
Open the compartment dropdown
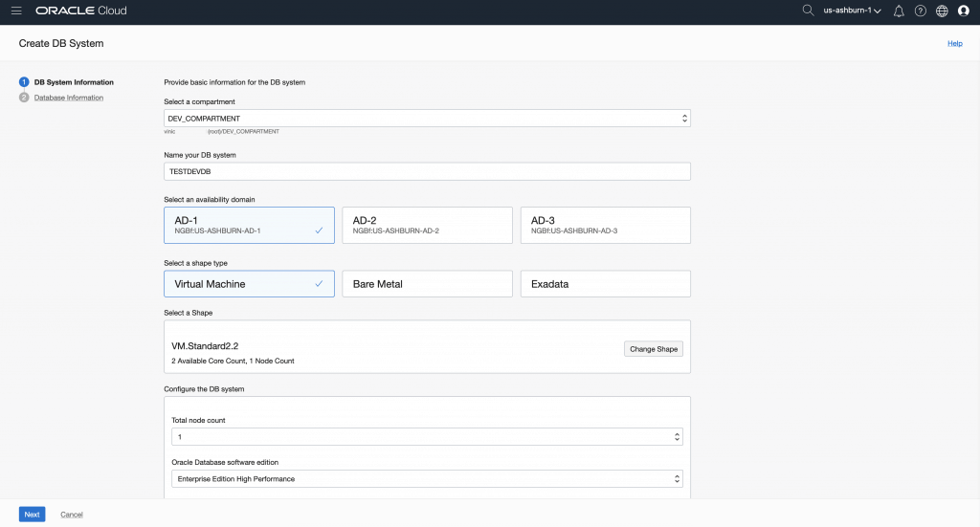[427, 119]
